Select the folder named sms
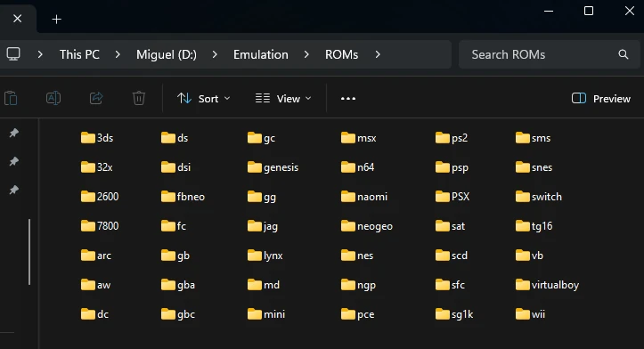This screenshot has width=644, height=349. click(534, 137)
